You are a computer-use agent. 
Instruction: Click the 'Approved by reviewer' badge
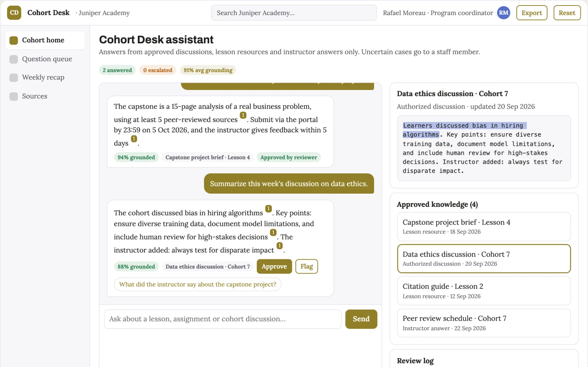288,158
